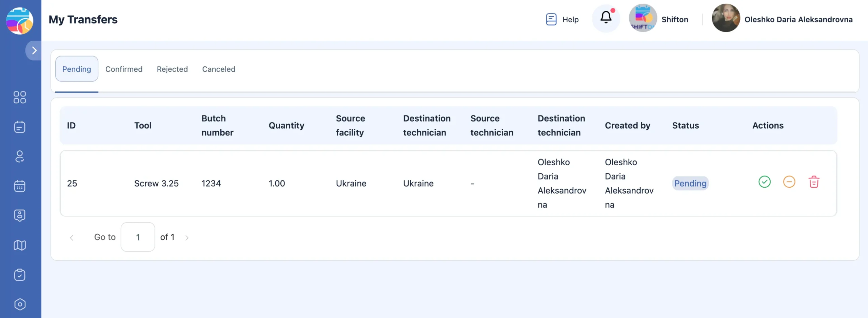Open settings hexagon icon in sidebar

coord(20,304)
